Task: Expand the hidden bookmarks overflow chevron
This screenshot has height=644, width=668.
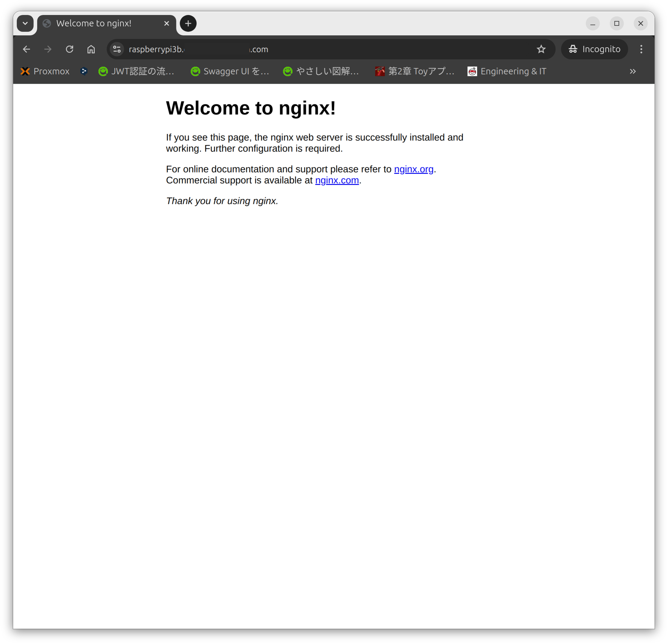Action: pyautogui.click(x=633, y=72)
